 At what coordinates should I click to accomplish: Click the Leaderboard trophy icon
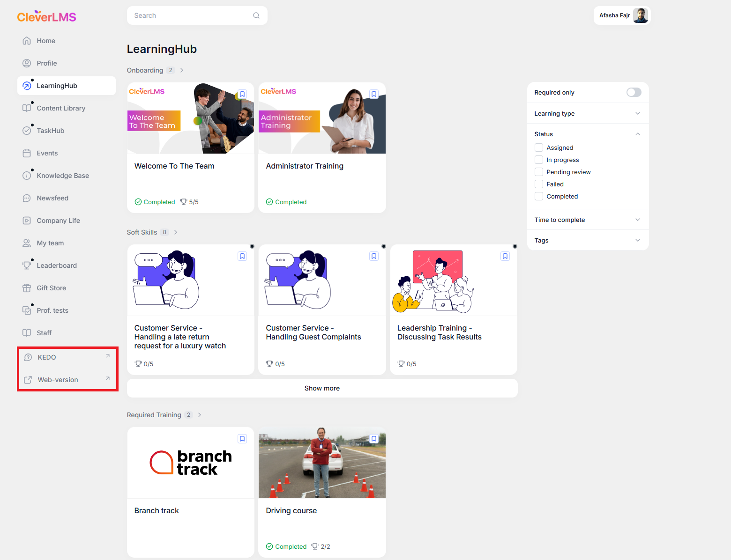[27, 265]
